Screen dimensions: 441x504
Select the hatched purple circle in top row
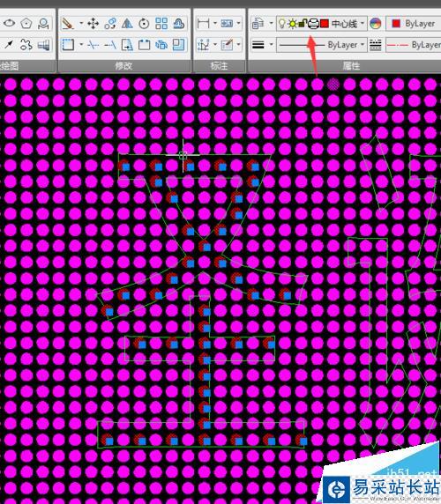[333, 85]
